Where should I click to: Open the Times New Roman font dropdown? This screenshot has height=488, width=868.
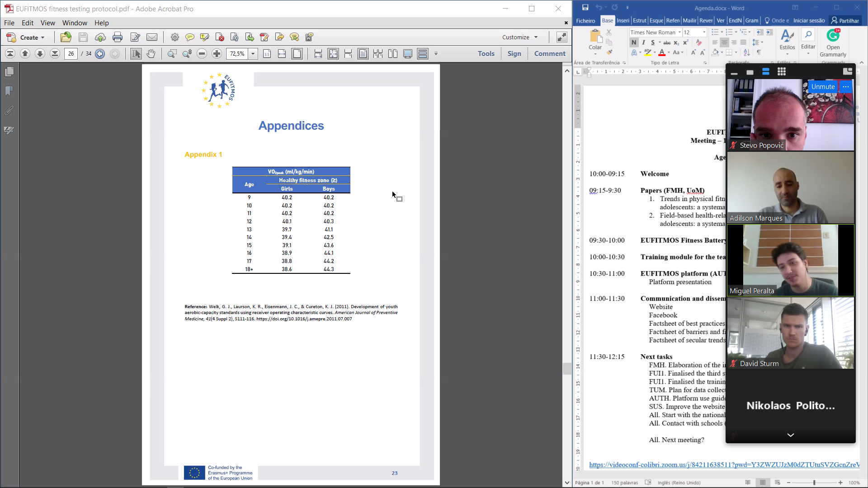point(679,32)
